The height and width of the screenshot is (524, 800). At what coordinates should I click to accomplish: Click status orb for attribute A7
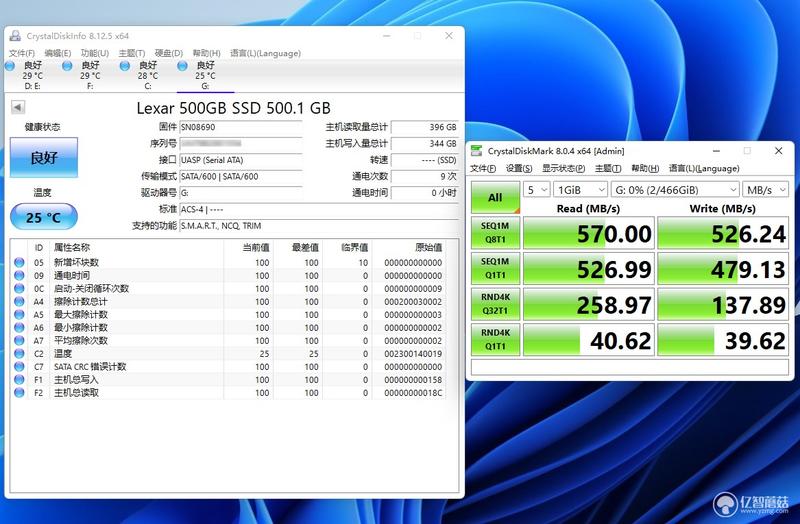point(19,340)
